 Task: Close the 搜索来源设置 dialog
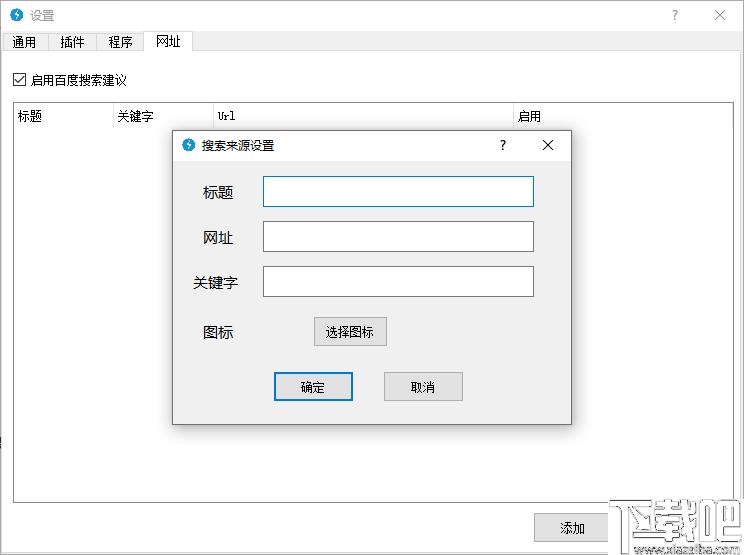[x=548, y=145]
